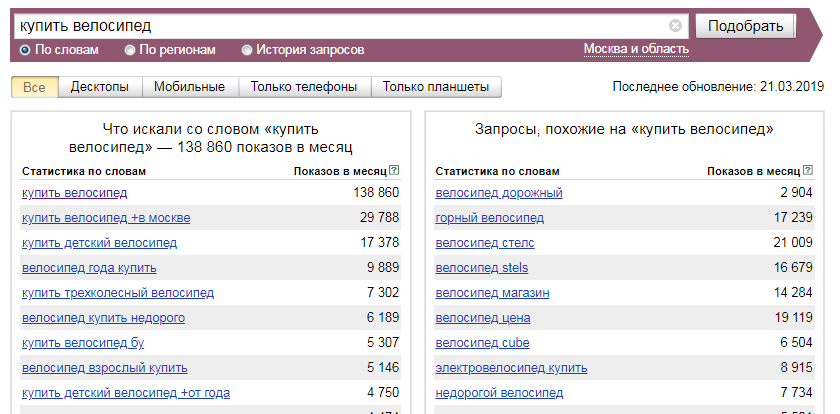This screenshot has height=414, width=840.
Task: Click the 17 239 impressions value
Action: point(793,217)
